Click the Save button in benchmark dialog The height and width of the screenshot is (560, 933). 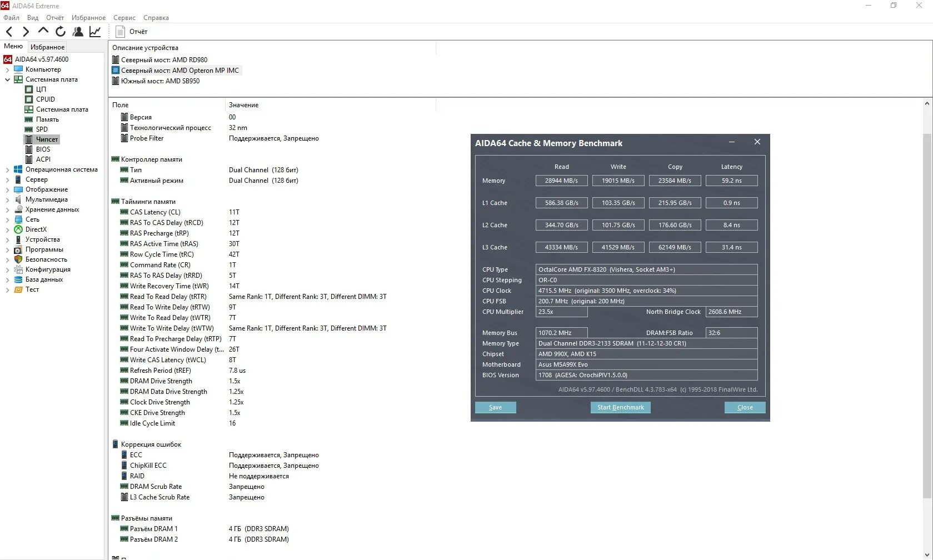coord(496,407)
